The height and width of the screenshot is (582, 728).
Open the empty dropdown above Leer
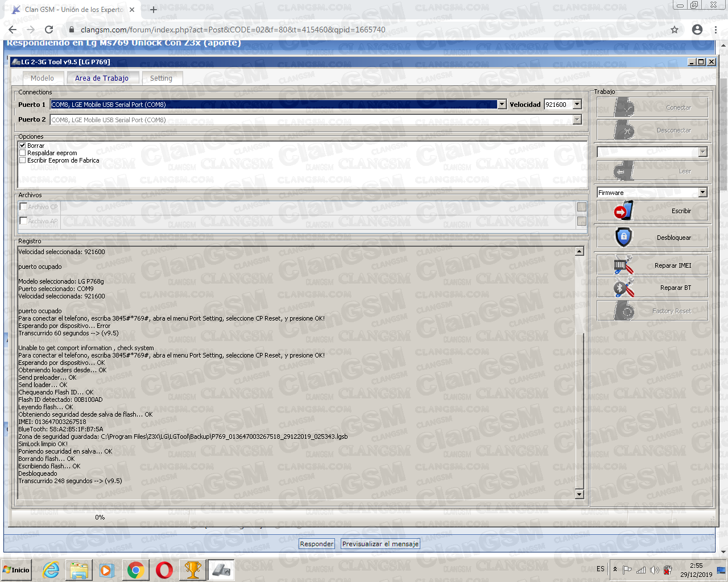click(703, 152)
